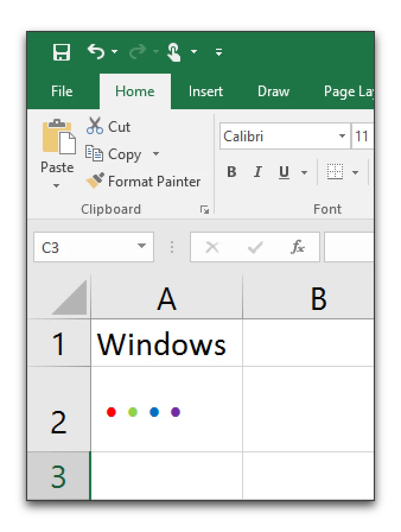This screenshot has width=401, height=532.
Task: Open the File tab
Action: (62, 91)
